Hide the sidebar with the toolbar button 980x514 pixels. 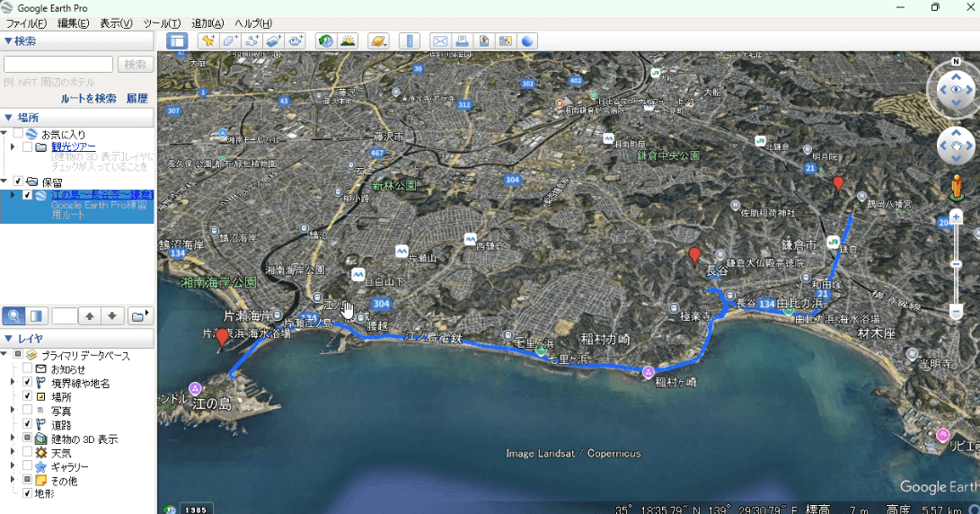pyautogui.click(x=177, y=41)
